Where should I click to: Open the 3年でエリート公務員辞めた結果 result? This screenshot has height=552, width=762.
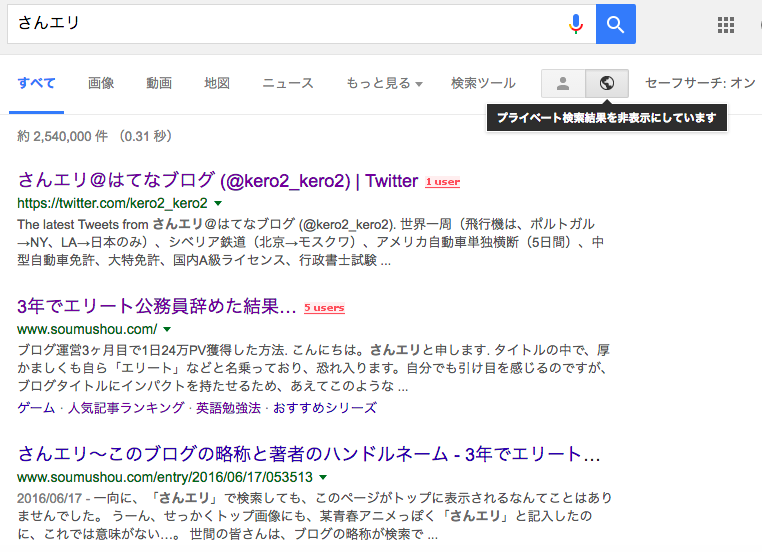pyautogui.click(x=156, y=307)
